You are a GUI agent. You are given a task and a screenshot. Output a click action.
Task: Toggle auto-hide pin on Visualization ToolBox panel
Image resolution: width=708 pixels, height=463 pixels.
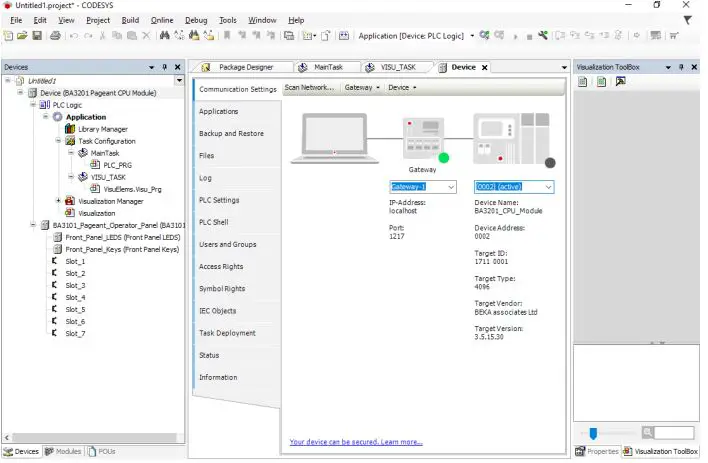[681, 67]
